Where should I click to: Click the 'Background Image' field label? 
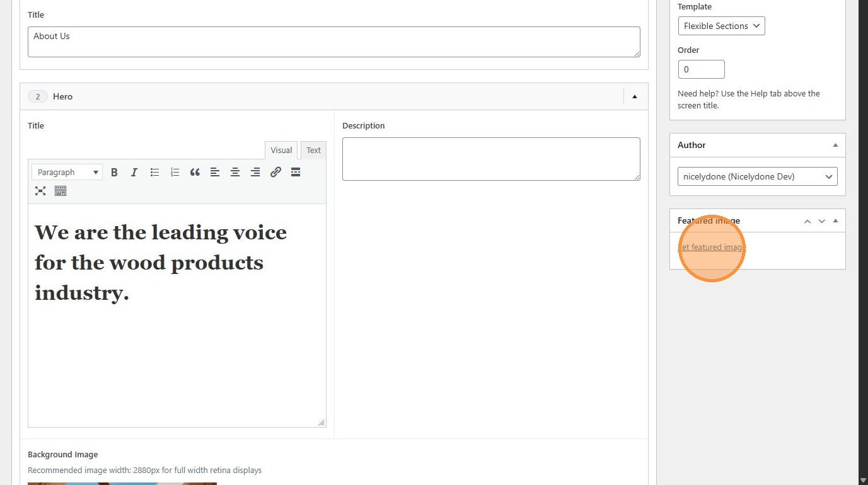[x=63, y=455]
